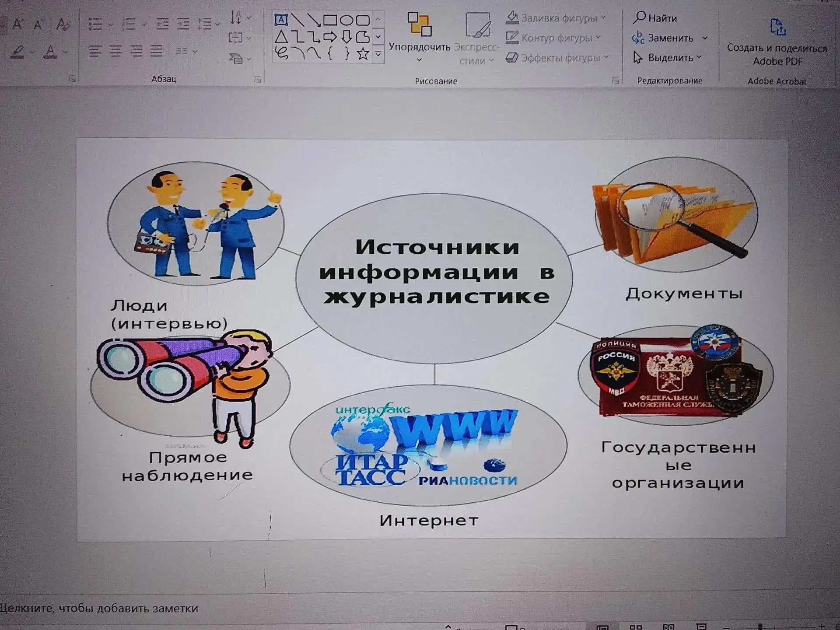Choose the Rectangle shape
This screenshot has height=630, width=840.
click(x=330, y=20)
